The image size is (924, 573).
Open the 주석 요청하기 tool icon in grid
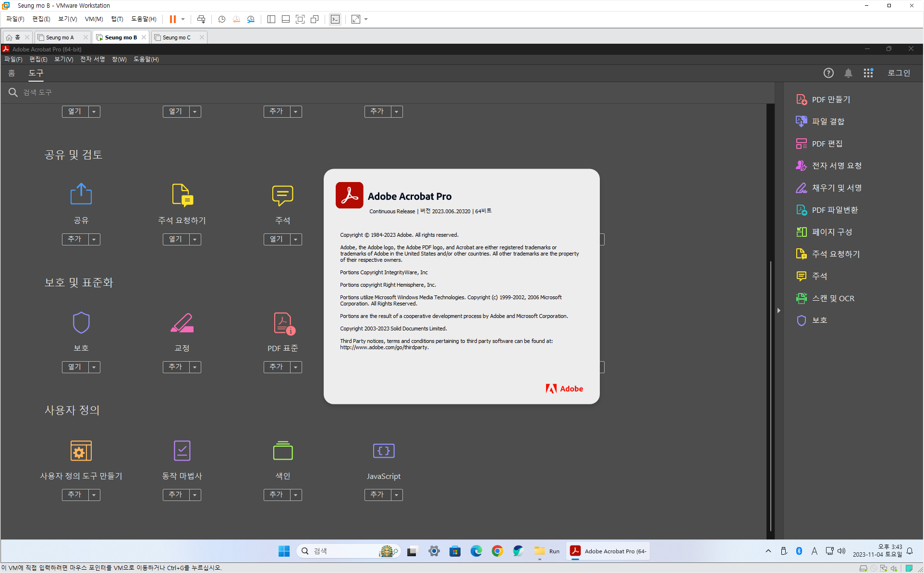(x=182, y=195)
